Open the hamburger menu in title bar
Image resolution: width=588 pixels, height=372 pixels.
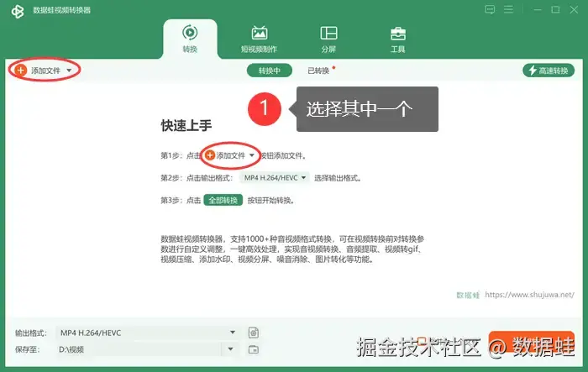(508, 9)
